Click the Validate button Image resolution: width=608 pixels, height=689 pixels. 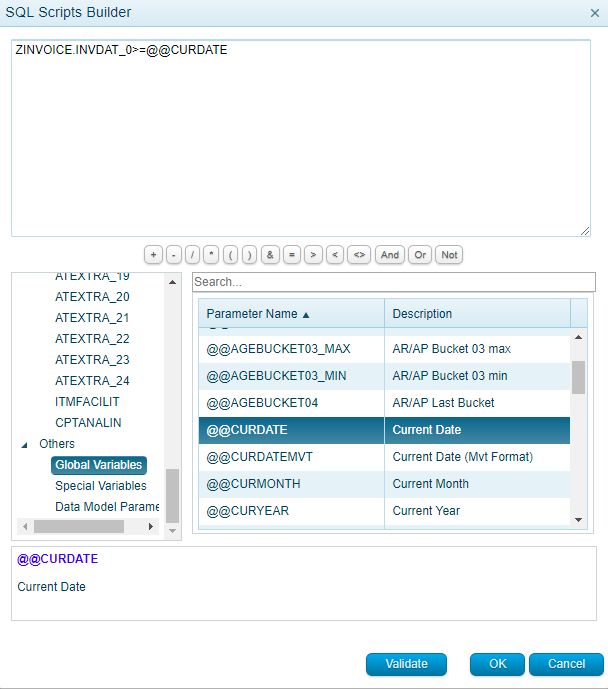(x=406, y=664)
